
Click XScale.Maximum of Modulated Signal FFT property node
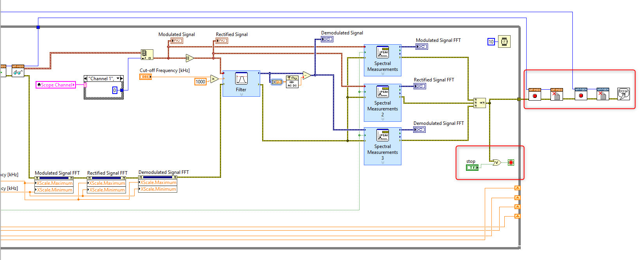tap(54, 183)
